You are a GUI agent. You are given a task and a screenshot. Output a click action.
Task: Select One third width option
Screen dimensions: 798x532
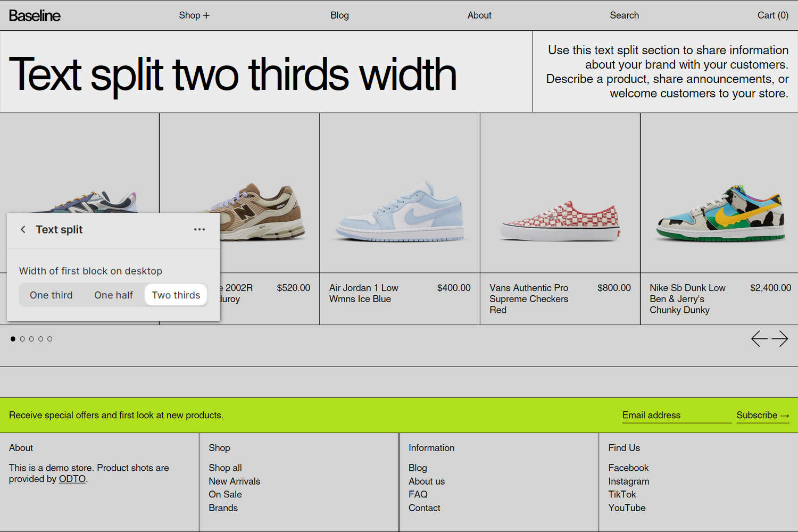coord(51,295)
